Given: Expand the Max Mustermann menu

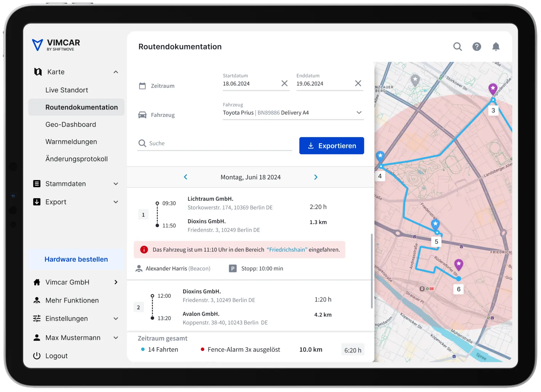Looking at the screenshot, I should pyautogui.click(x=116, y=337).
